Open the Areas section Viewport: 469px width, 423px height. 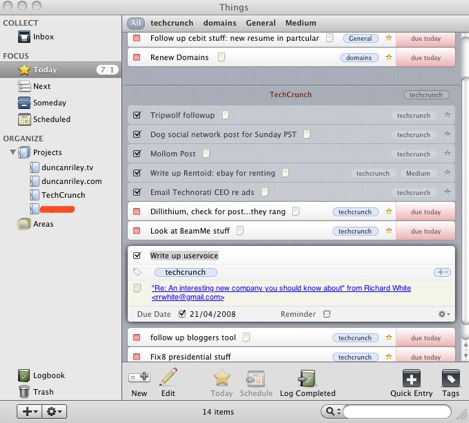point(36,224)
